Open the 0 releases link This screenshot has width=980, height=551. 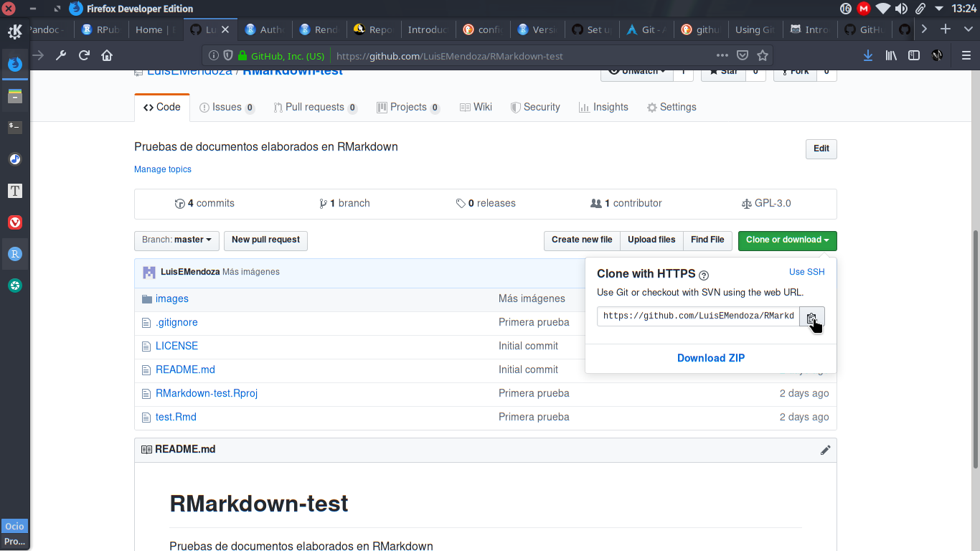click(x=486, y=204)
